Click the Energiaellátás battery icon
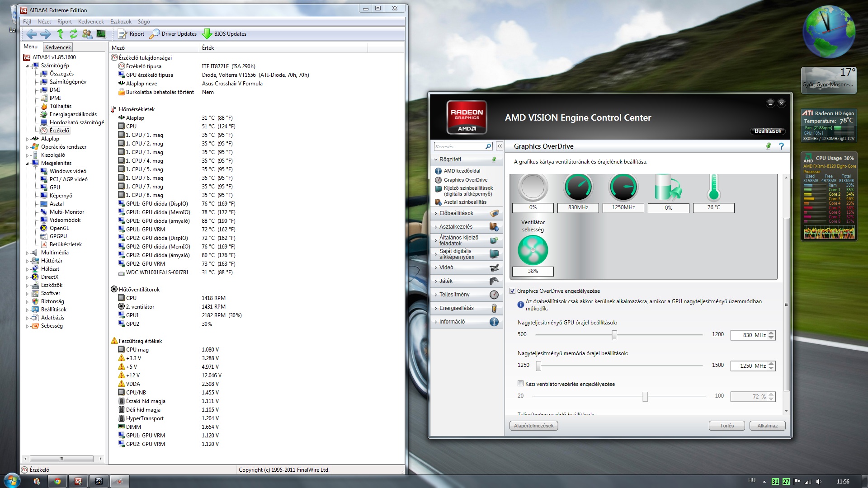 [494, 308]
